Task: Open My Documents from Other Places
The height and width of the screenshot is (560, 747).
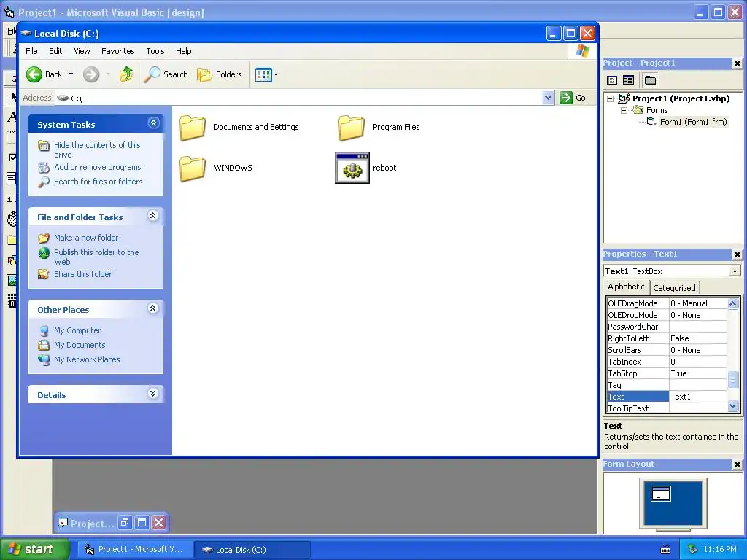Action: pyautogui.click(x=80, y=345)
